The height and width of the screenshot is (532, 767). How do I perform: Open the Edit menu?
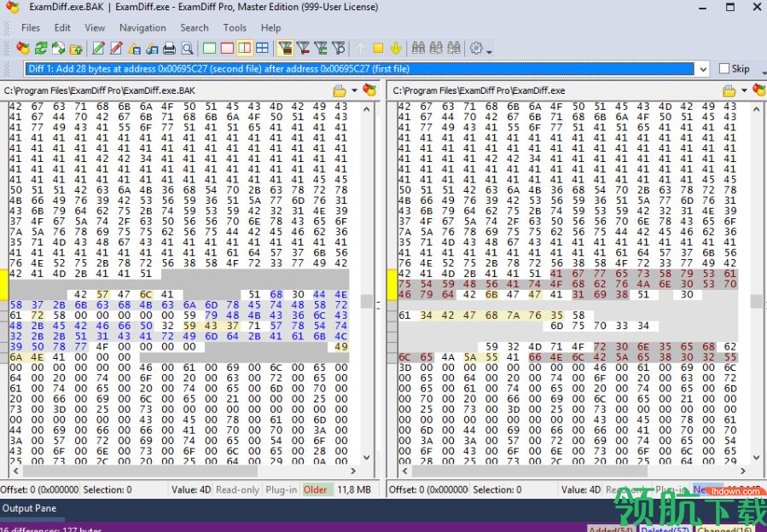[x=62, y=28]
